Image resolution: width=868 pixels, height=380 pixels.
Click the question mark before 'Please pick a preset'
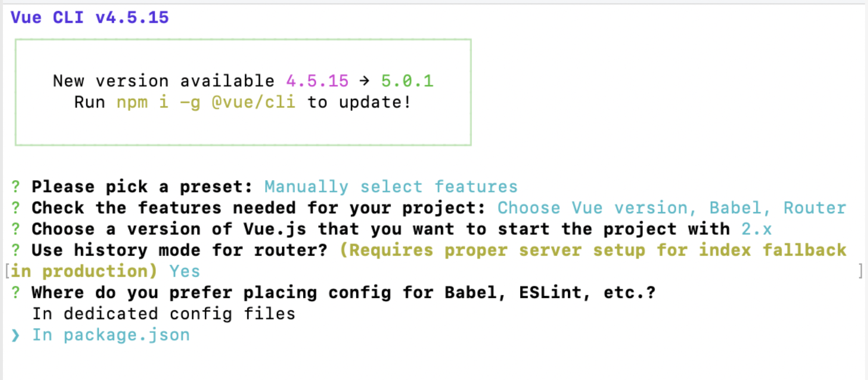click(16, 187)
